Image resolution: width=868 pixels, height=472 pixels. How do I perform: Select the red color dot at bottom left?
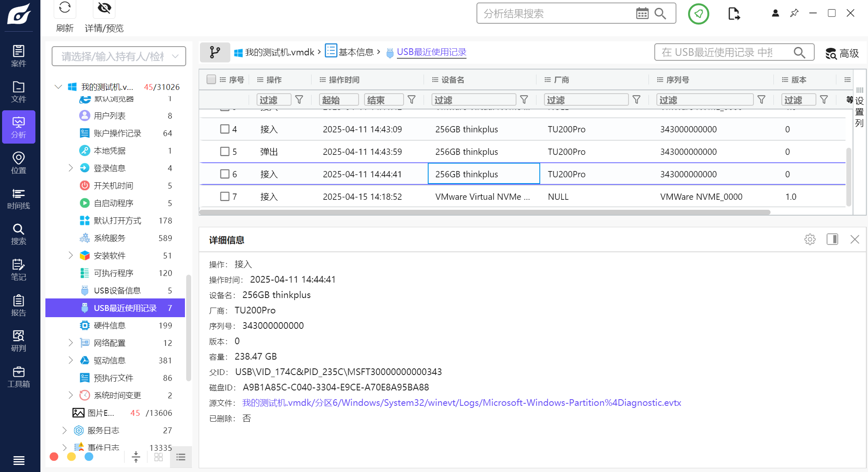tap(54, 457)
